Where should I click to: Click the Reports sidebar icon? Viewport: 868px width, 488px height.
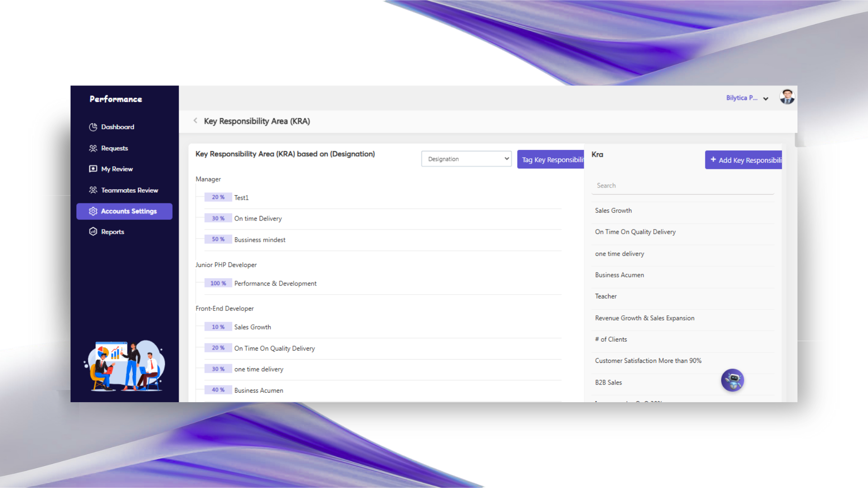(93, 232)
